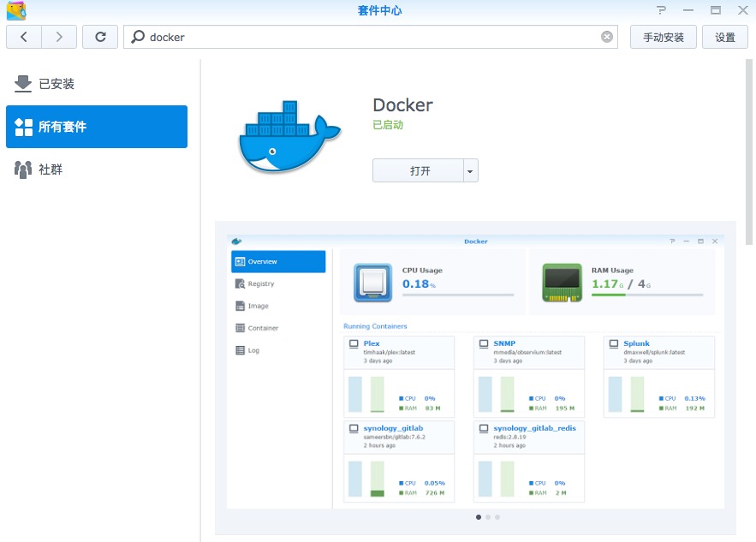Click the Package Center app icon
The height and width of the screenshot is (542, 756).
coord(15,10)
